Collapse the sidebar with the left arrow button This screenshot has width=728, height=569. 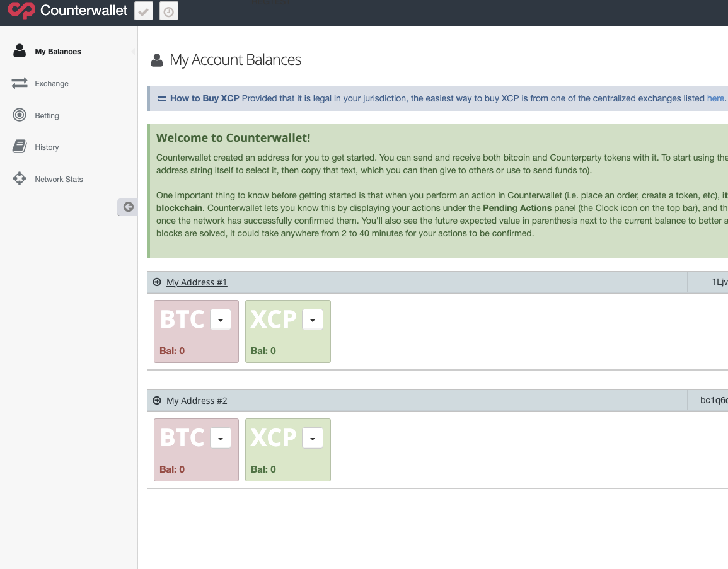pyautogui.click(x=128, y=207)
